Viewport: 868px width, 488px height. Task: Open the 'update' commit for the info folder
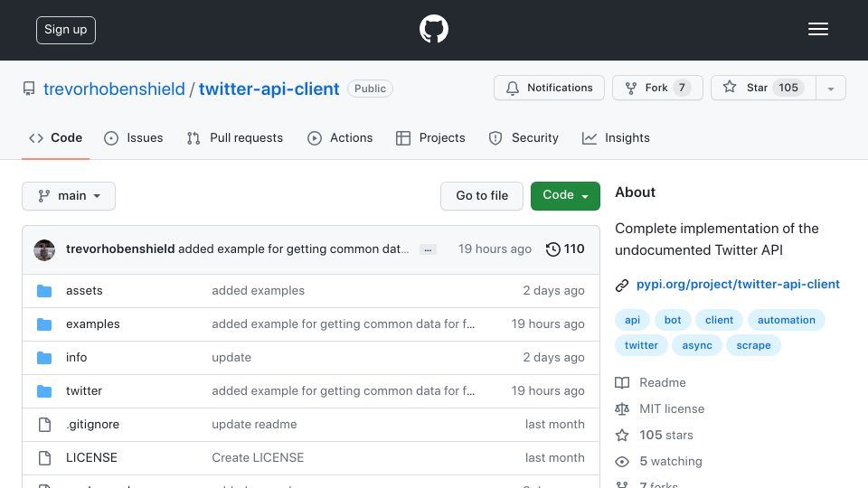(x=231, y=358)
